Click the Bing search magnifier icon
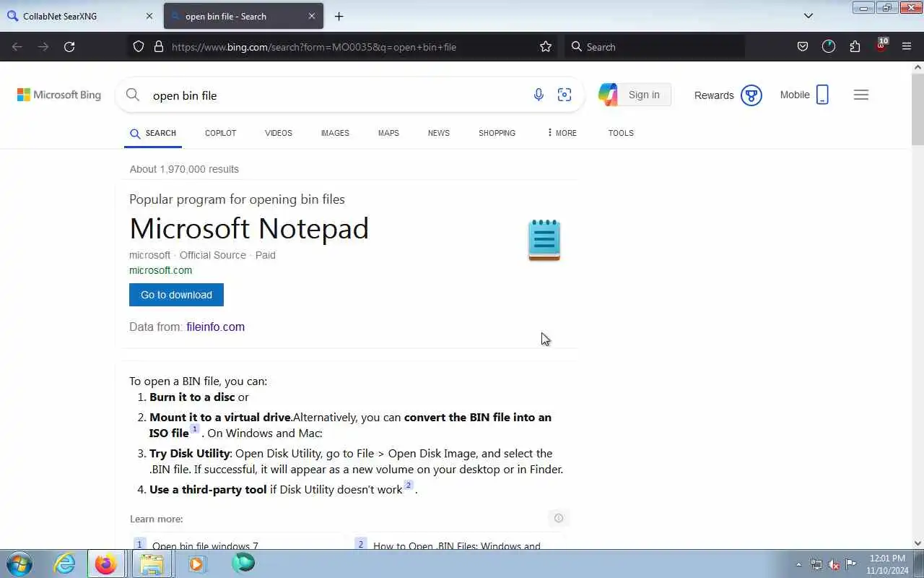924x578 pixels. [133, 95]
